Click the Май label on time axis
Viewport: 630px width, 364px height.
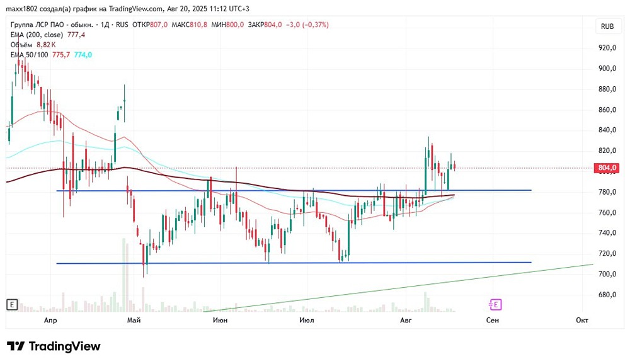pyautogui.click(x=134, y=320)
